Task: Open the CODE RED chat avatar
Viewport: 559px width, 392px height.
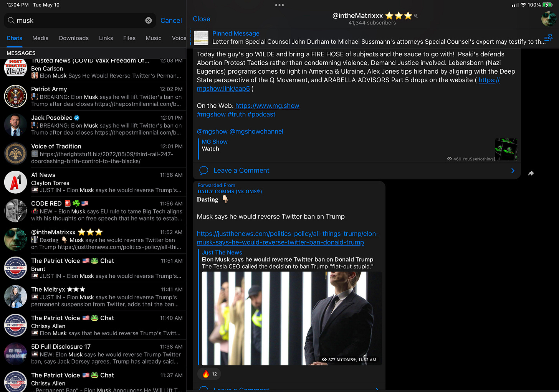Action: pyautogui.click(x=15, y=211)
